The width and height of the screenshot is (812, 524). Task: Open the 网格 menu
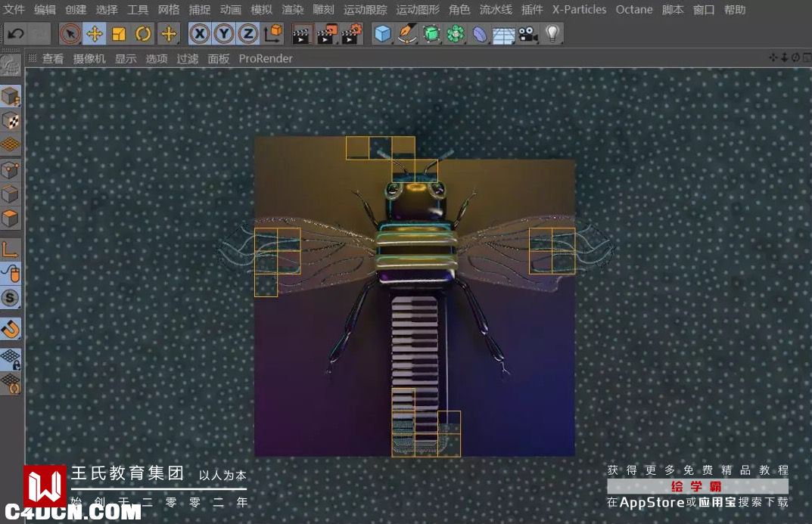(169, 9)
